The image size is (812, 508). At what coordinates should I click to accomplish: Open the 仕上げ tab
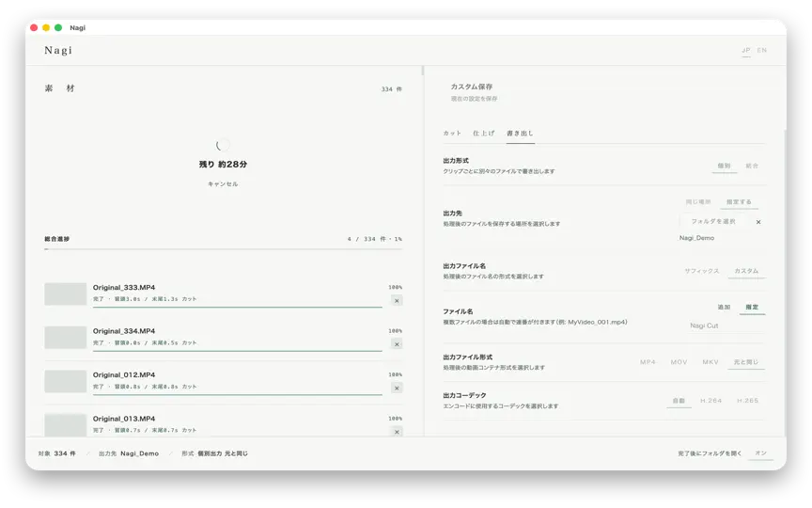coord(484,134)
